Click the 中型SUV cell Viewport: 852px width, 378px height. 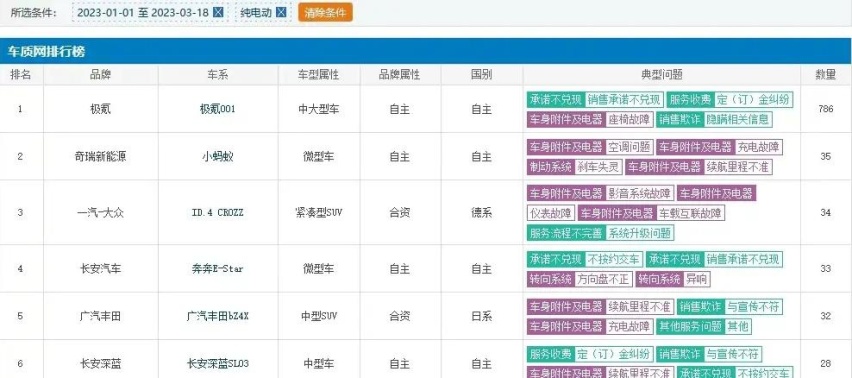[319, 316]
